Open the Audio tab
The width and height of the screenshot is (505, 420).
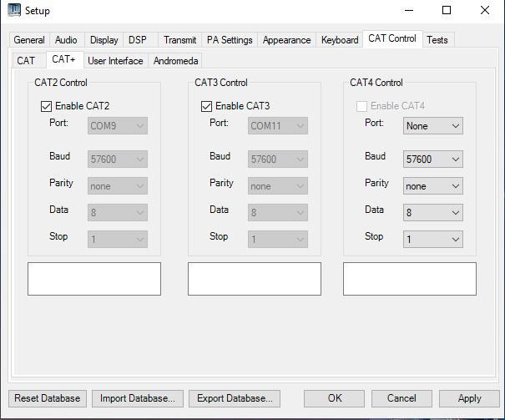(x=66, y=40)
